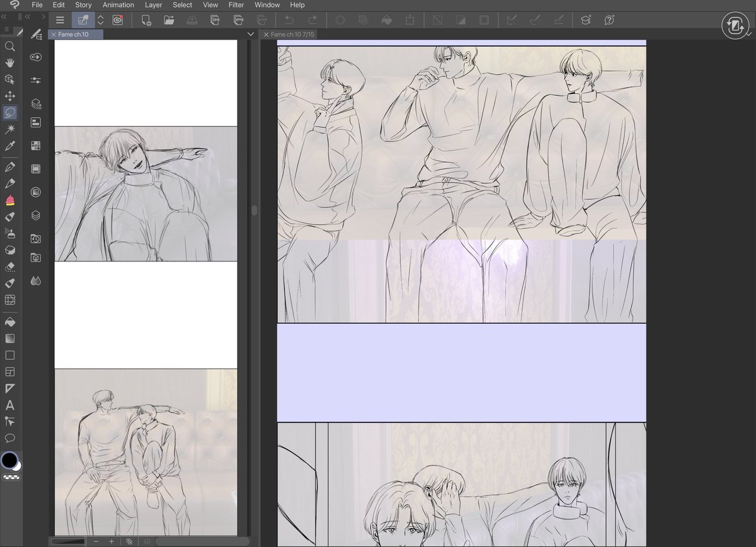The image size is (756, 547).
Task: Select the Pencil tool
Action: click(x=9, y=183)
